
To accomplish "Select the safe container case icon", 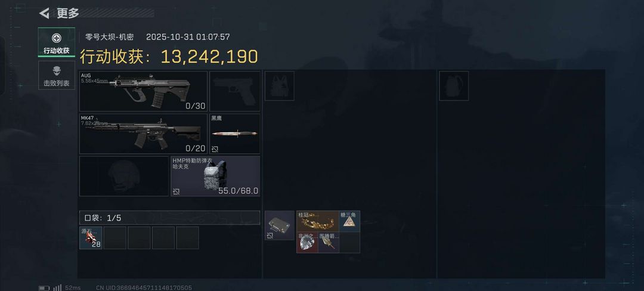I will pyautogui.click(x=279, y=225).
